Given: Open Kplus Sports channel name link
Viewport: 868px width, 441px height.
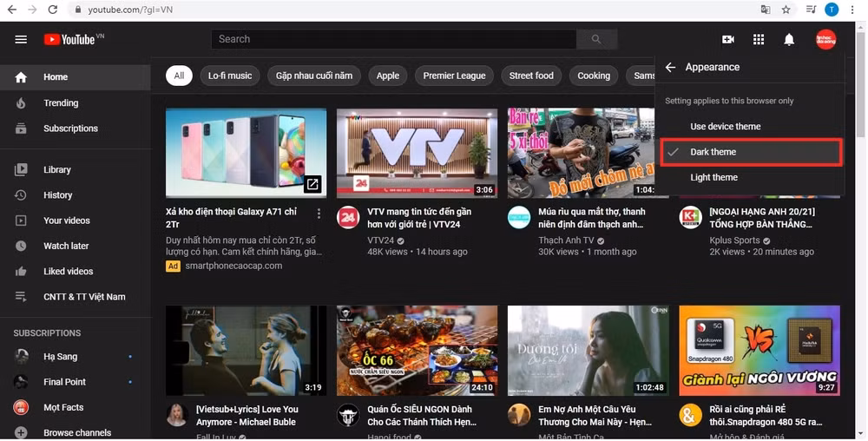Looking at the screenshot, I should [x=734, y=240].
